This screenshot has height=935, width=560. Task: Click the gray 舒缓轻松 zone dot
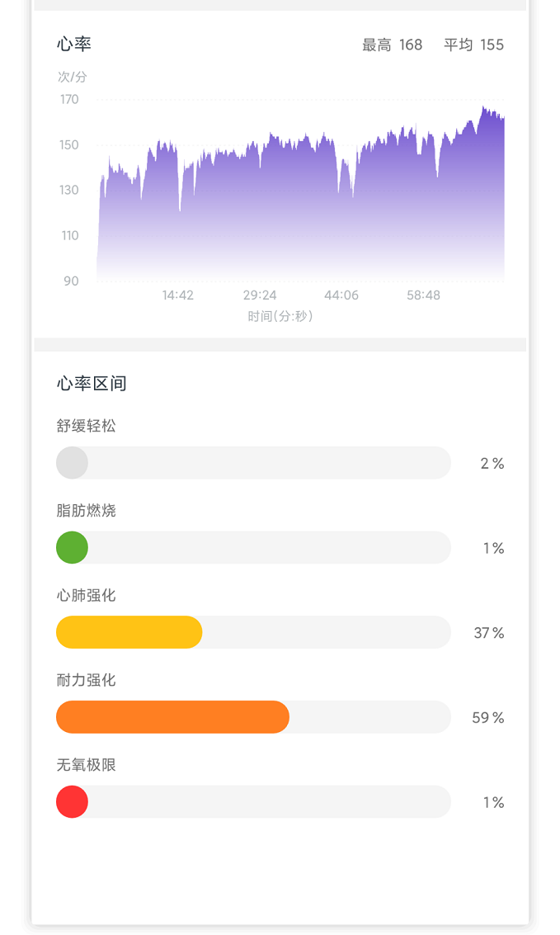[72, 463]
